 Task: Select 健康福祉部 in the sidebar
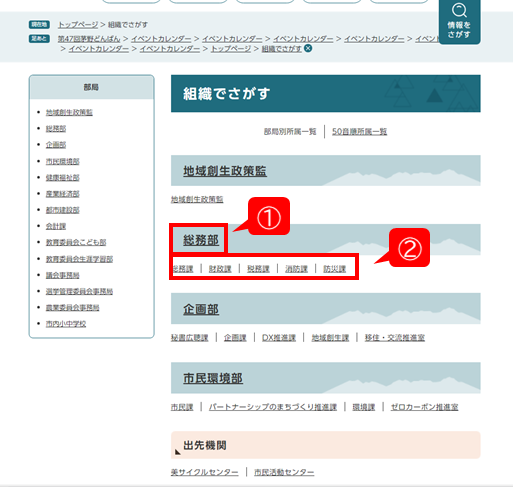62,177
